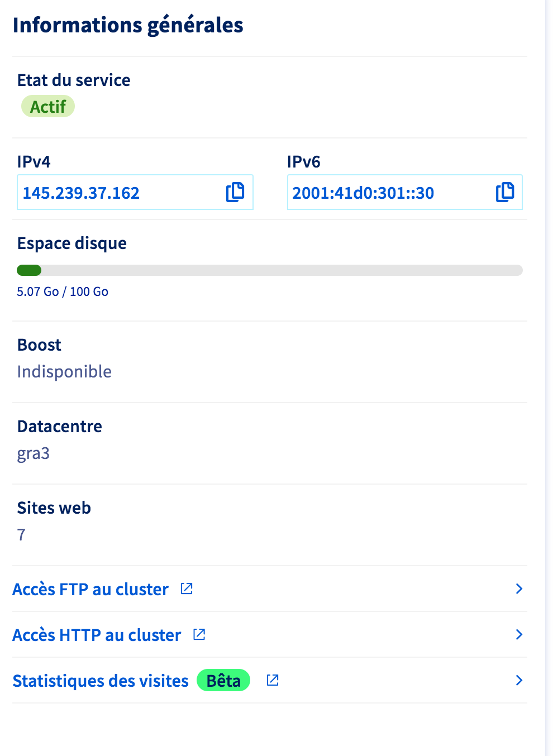The width and height of the screenshot is (553, 756).
Task: Click the Actif service status badge
Action: coord(48,107)
